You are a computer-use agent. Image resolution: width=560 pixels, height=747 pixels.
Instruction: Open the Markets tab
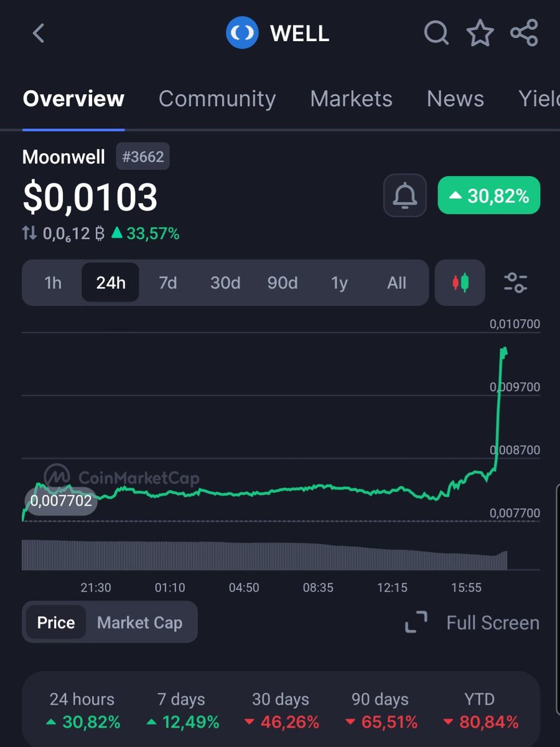tap(351, 99)
